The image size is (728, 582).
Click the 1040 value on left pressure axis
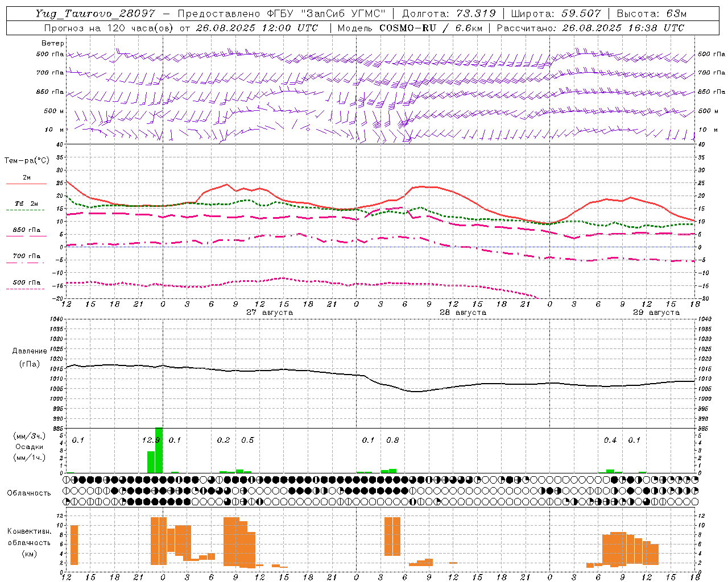58,319
